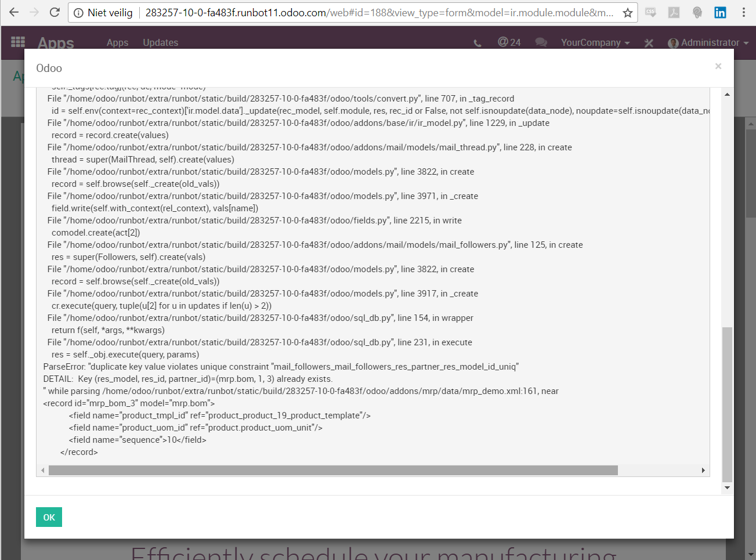
Task: Open the Chrome three-dot menu
Action: (744, 12)
